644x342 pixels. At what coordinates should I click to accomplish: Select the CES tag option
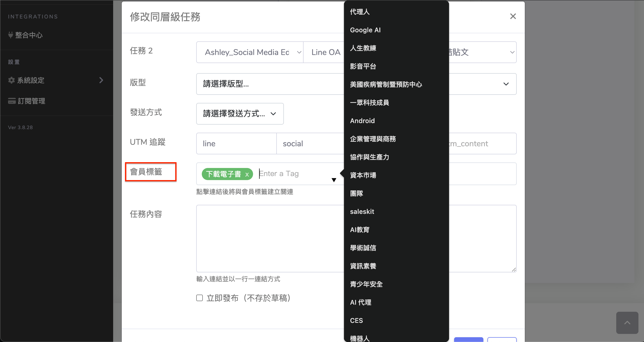pyautogui.click(x=356, y=321)
